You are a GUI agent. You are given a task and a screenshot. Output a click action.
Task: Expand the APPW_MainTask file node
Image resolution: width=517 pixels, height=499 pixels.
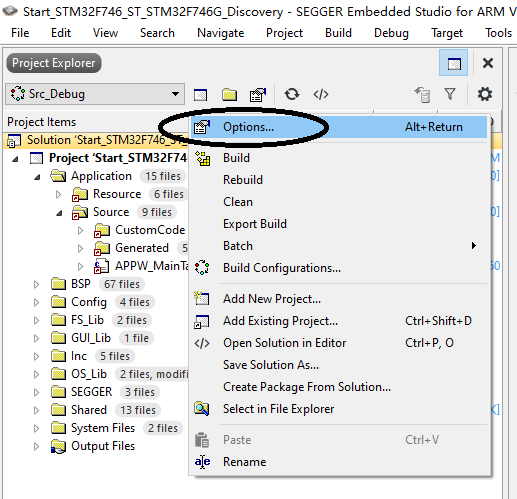pyautogui.click(x=80, y=266)
